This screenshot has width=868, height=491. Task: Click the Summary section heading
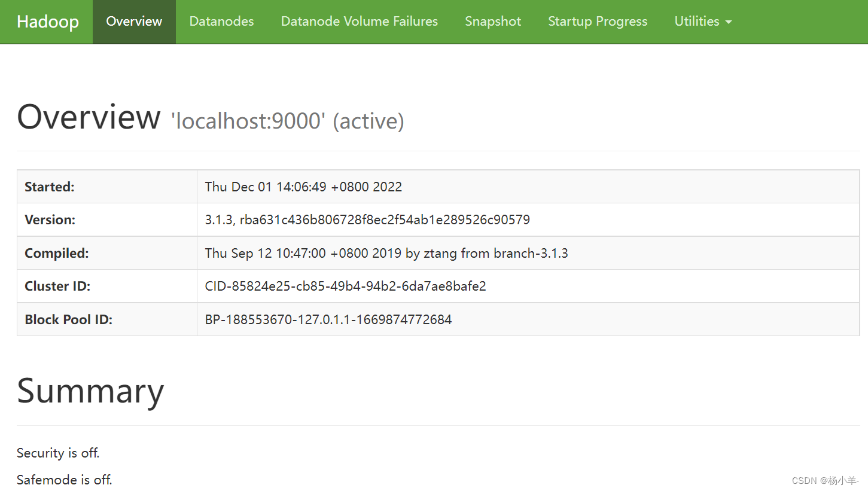click(90, 391)
